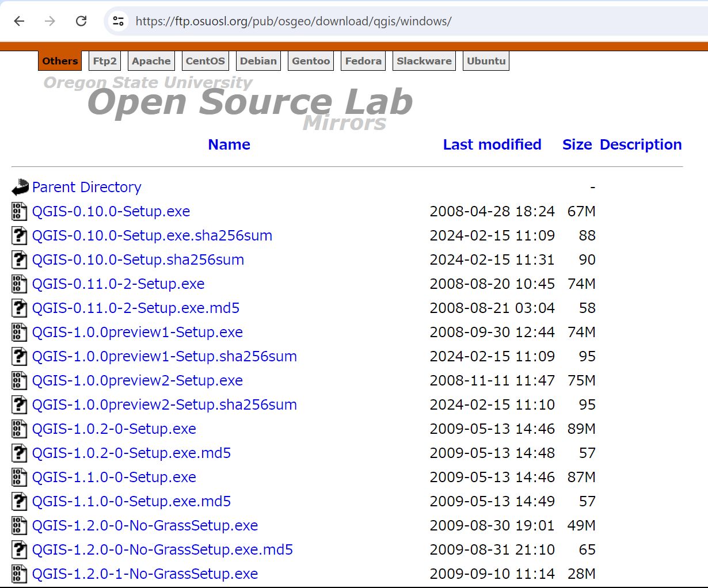Click unknown-file icon beside QGIS-0.11.0-2-Setup.exe.md5
708x588 pixels.
coord(20,308)
